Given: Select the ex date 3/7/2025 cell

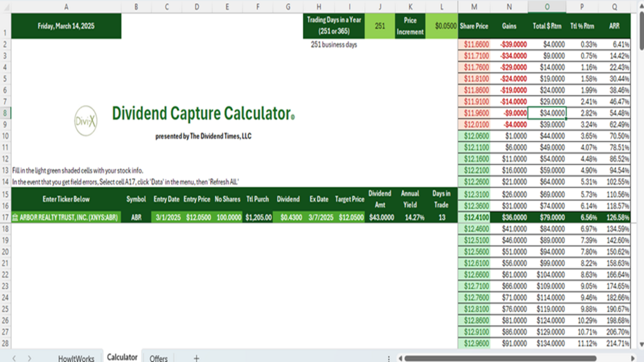Looking at the screenshot, I should tap(318, 218).
